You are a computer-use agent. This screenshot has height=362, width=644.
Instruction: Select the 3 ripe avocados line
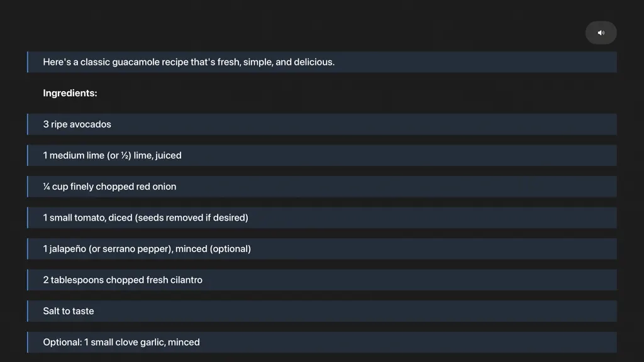[322, 124]
